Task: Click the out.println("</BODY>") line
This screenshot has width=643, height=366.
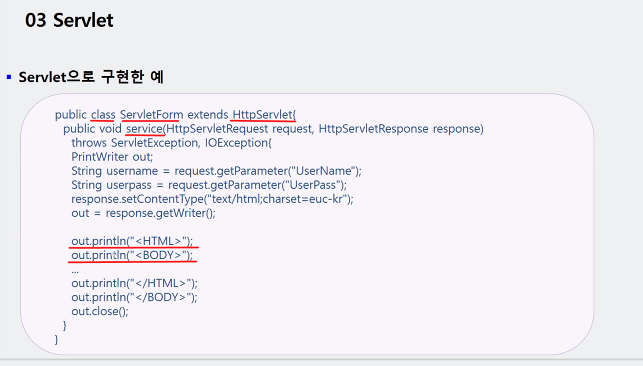Action: coord(135,297)
